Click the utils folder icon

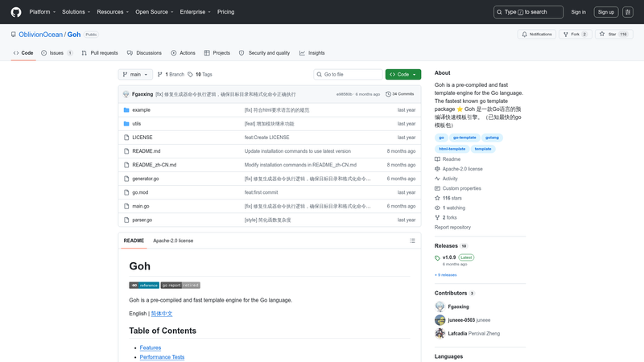(x=126, y=124)
